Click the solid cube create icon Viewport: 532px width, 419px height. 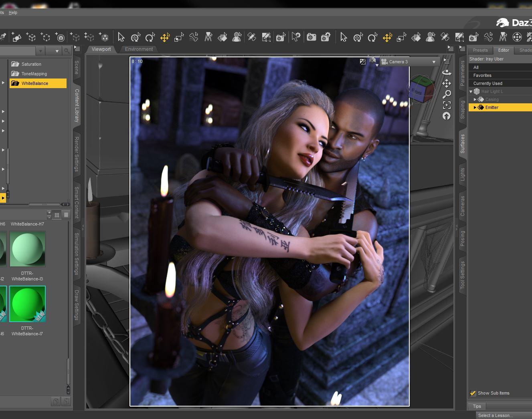pos(104,37)
